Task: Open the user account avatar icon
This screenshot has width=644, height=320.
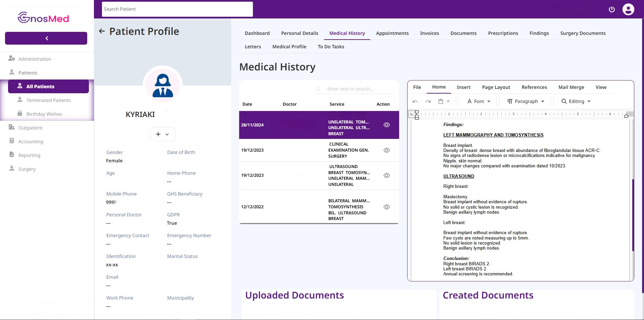Action: pos(628,9)
